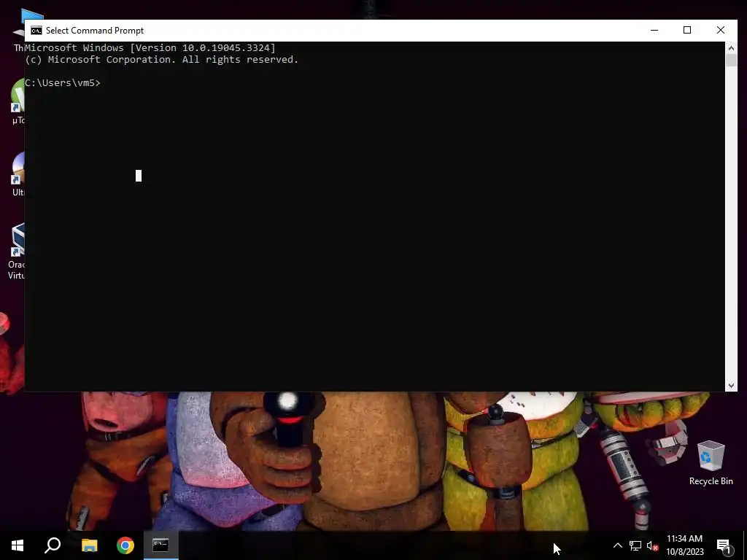Launch File Explorer from the taskbar
747x560 pixels.
(x=89, y=545)
